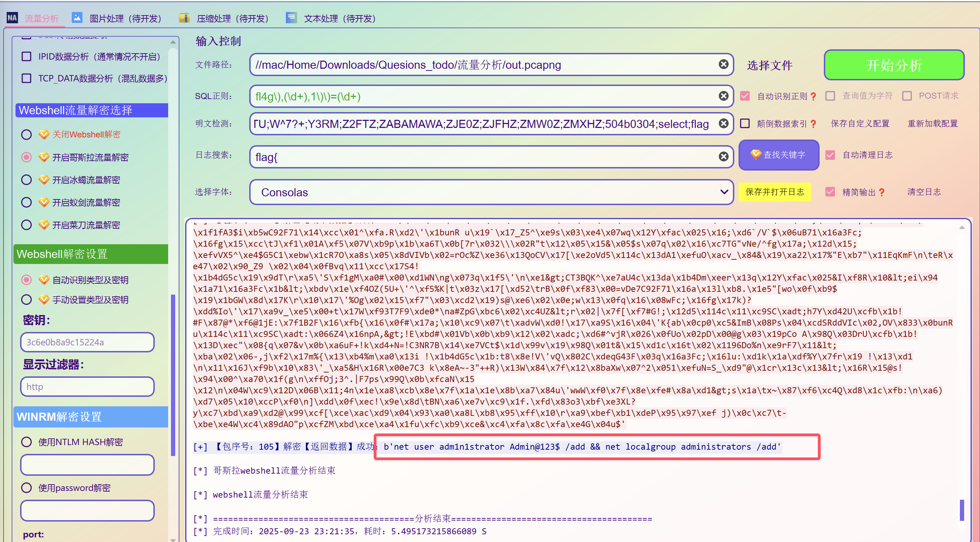
Task: Uncheck 自动清理日志 checkbox
Action: 830,155
